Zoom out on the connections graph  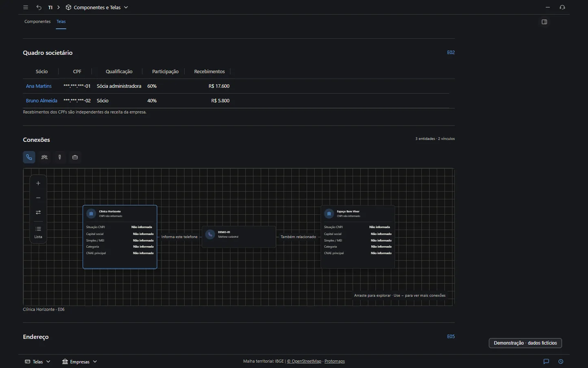point(38,198)
